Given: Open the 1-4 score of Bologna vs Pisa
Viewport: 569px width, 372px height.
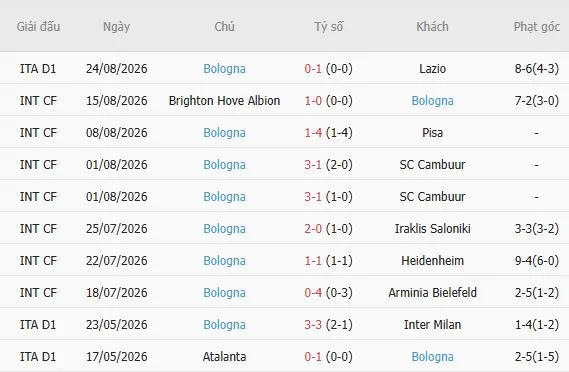Looking at the screenshot, I should tap(313, 132).
